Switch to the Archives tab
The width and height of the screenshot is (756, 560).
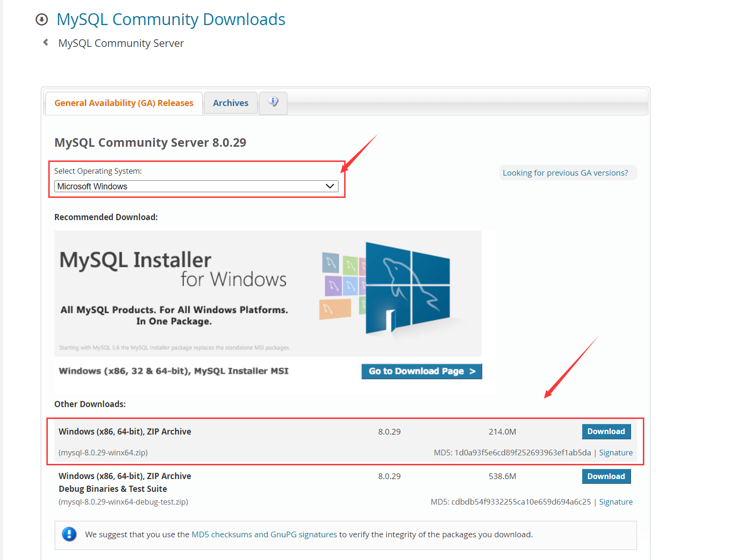click(231, 103)
